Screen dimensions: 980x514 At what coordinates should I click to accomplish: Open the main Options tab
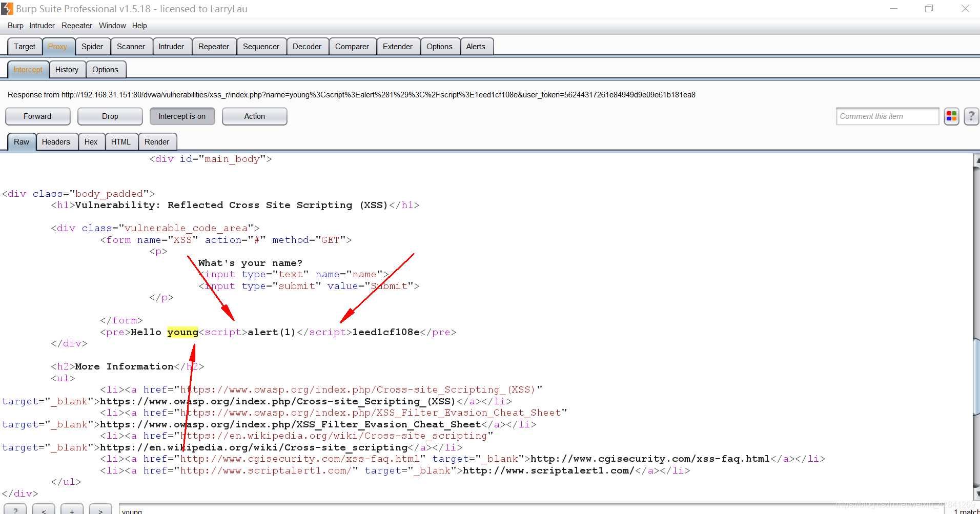pos(439,47)
